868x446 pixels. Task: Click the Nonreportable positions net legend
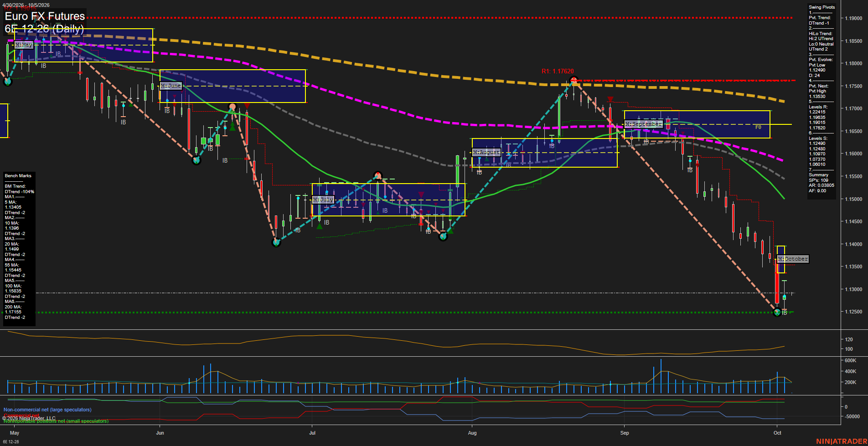tap(56, 421)
